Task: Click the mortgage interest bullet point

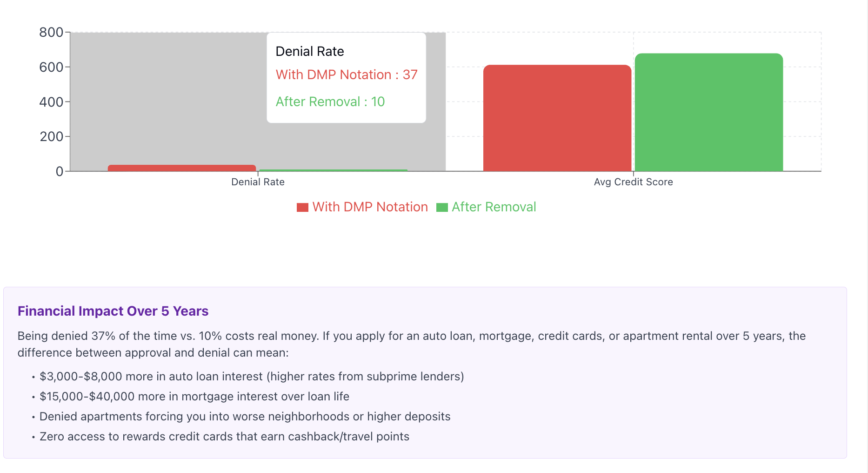Action: (194, 396)
